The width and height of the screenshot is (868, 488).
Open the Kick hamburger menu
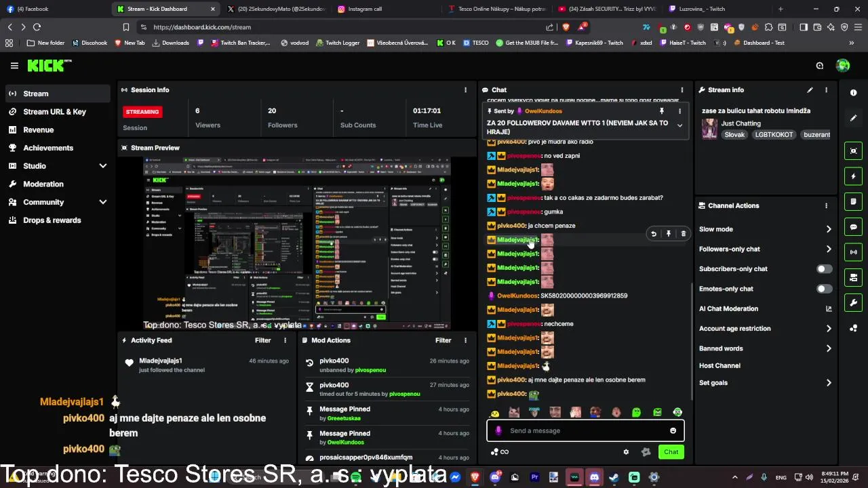point(14,66)
